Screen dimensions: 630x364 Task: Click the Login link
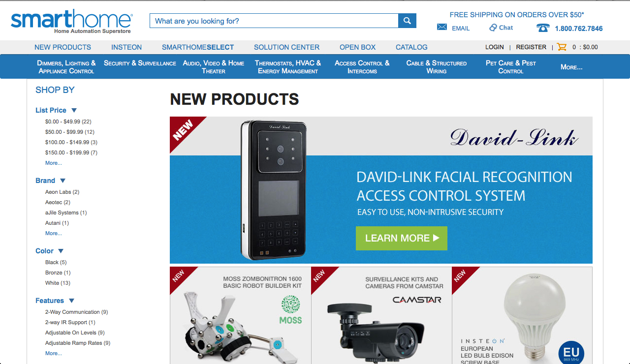pyautogui.click(x=495, y=47)
